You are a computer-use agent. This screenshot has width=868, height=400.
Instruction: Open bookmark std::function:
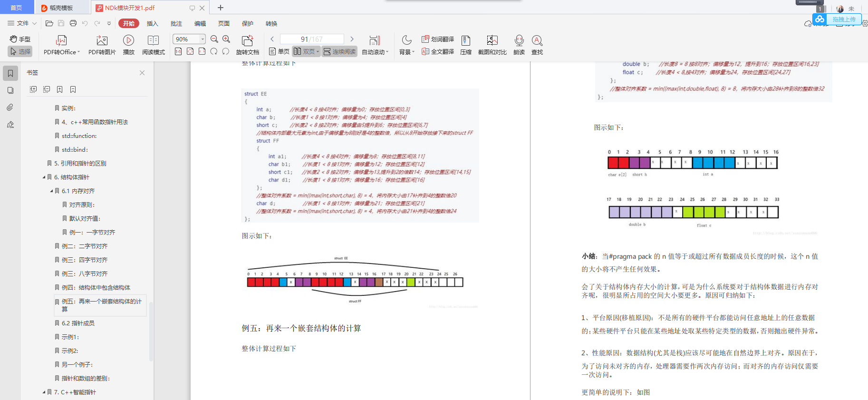tap(79, 136)
